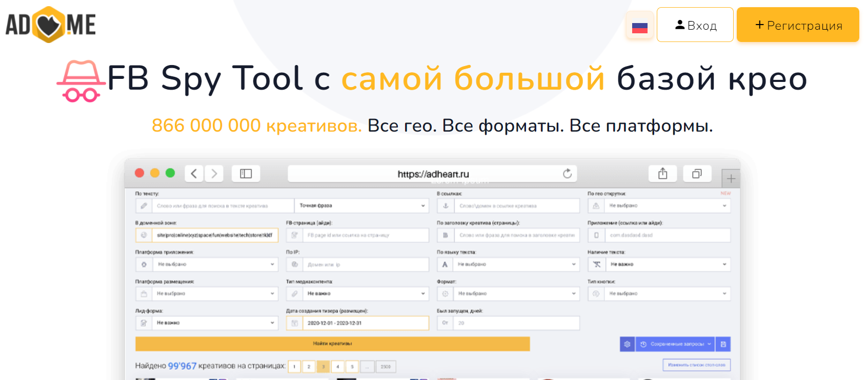The height and width of the screenshot is (380, 868).
Task: Toggle the browser sidebar icon
Action: click(246, 174)
